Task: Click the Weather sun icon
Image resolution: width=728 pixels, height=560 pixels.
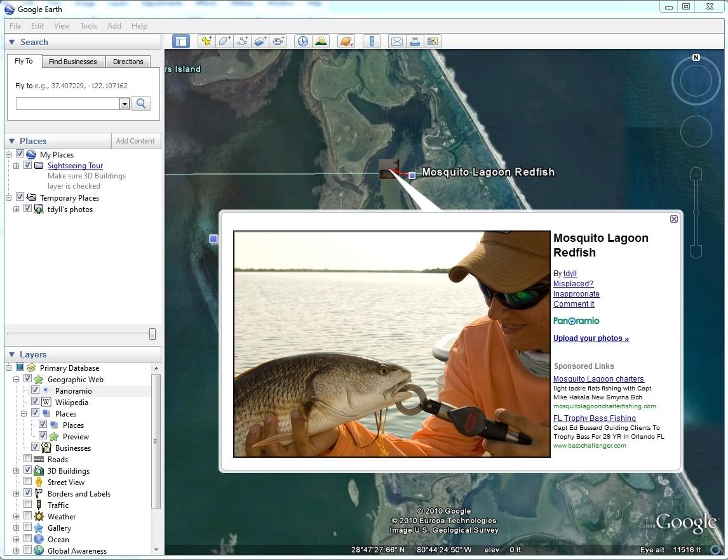Action: coord(39,516)
